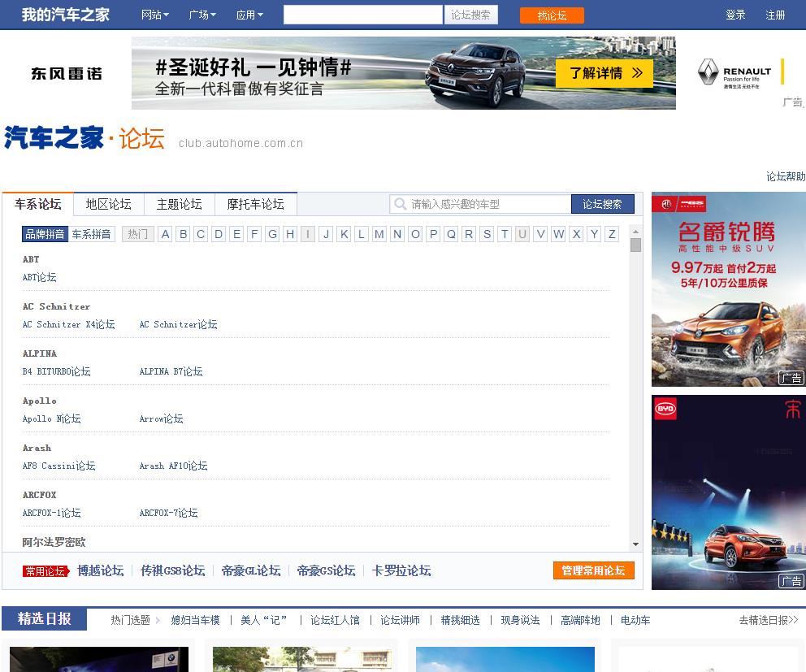Screen dimensions: 806x672
Task: Filter brands by letter W
Action: [x=558, y=234]
